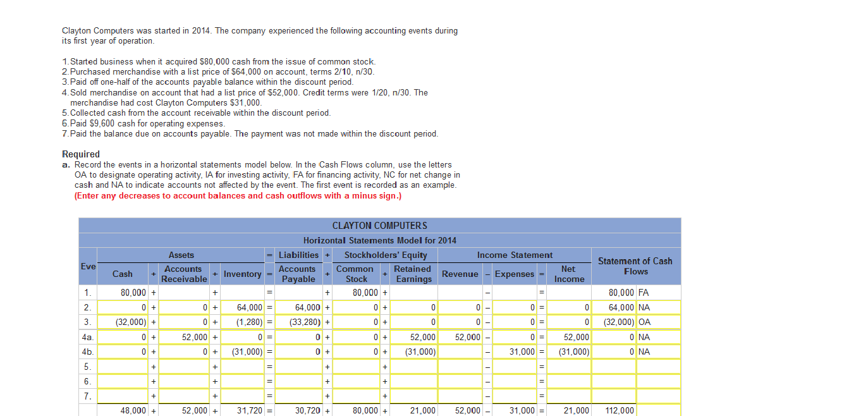Click the Inventory field in row 7
Viewport: 868px width, 416px height.
pyautogui.click(x=241, y=396)
